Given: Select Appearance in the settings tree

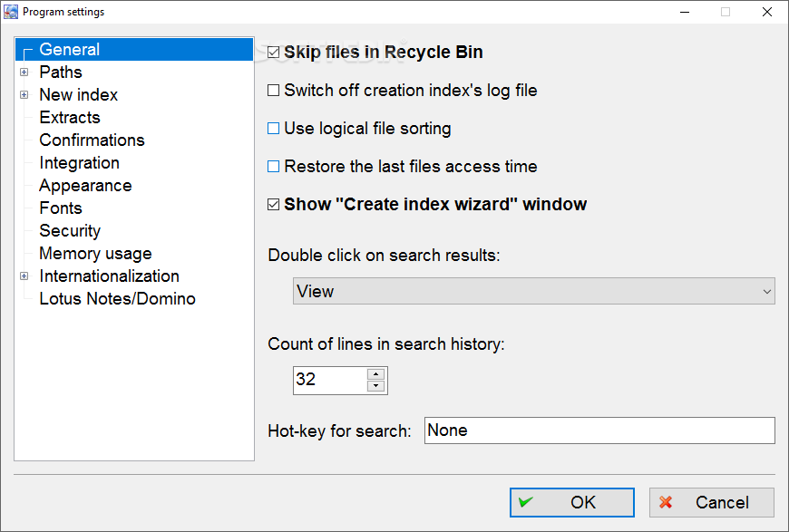Looking at the screenshot, I should click(x=85, y=186).
